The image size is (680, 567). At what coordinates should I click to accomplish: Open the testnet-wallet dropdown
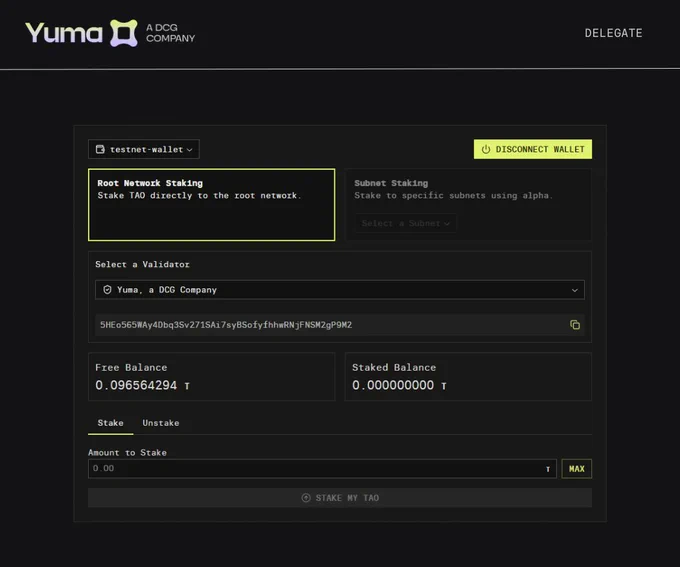[144, 149]
